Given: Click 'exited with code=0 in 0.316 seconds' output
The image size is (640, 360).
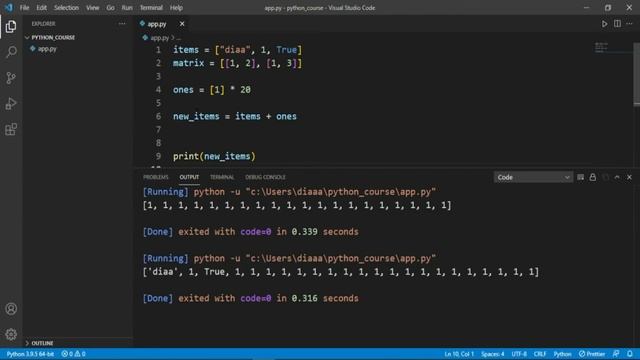Looking at the screenshot, I should click(268, 298).
